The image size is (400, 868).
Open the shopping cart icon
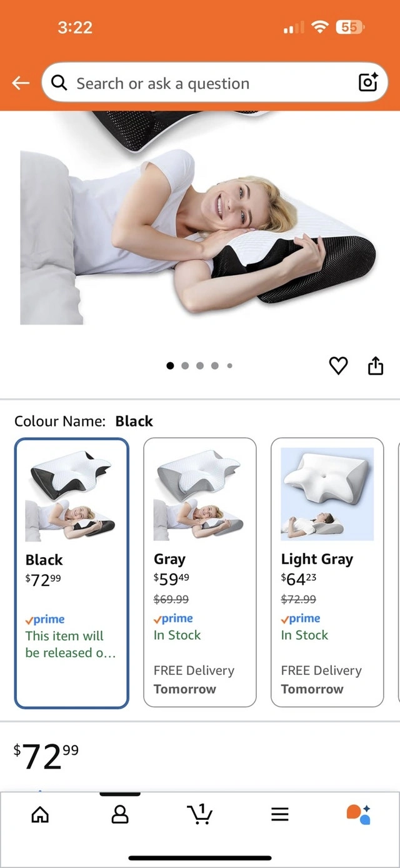(x=200, y=814)
